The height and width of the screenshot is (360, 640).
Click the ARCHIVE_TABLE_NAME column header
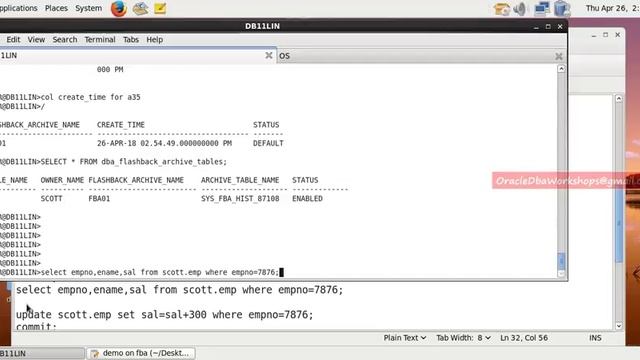point(240,180)
